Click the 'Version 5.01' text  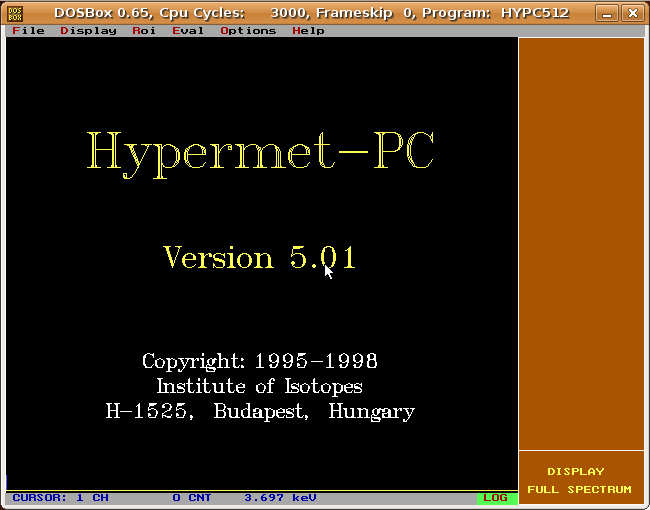(x=260, y=257)
